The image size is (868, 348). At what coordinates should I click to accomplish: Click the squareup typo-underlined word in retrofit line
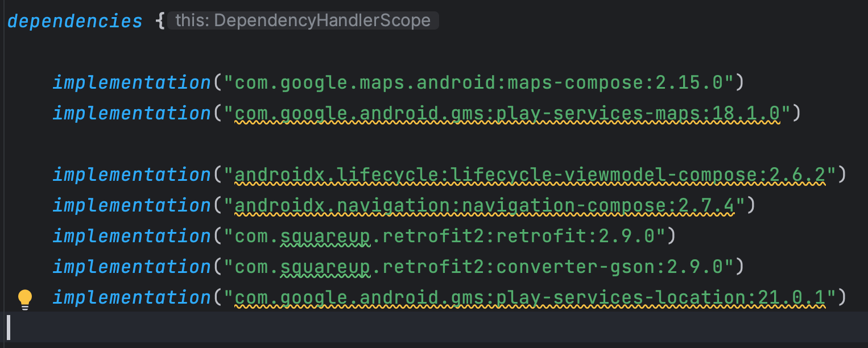coord(326,236)
